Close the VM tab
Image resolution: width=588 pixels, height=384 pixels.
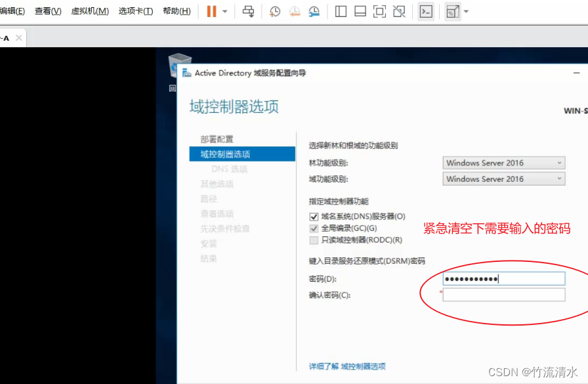pyautogui.click(x=19, y=38)
